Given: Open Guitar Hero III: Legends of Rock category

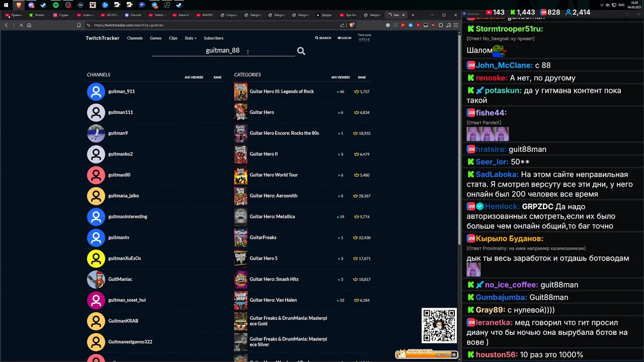Looking at the screenshot, I should click(282, 92).
